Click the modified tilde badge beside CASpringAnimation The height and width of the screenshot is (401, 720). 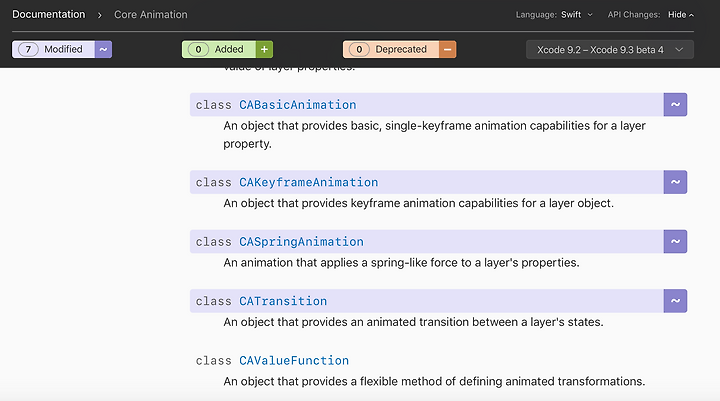pos(675,241)
